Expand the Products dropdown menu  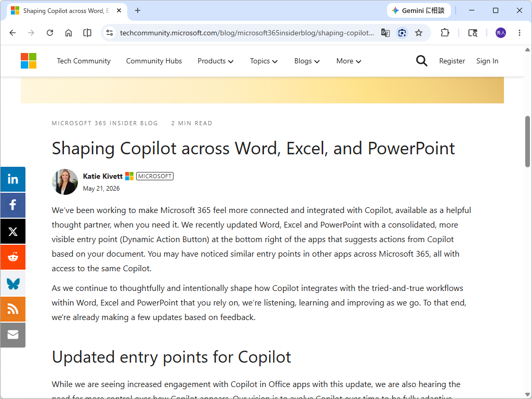(x=216, y=61)
